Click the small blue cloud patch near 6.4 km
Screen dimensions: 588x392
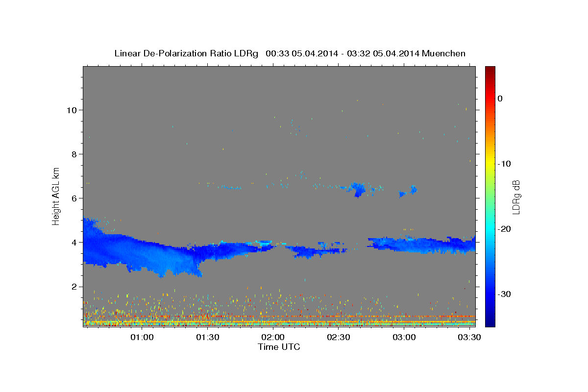tap(358, 189)
